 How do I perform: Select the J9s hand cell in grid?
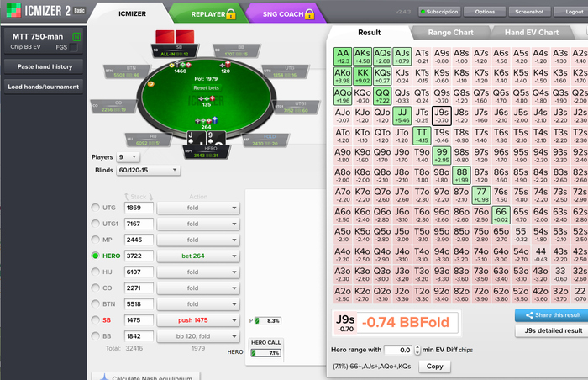tap(441, 116)
